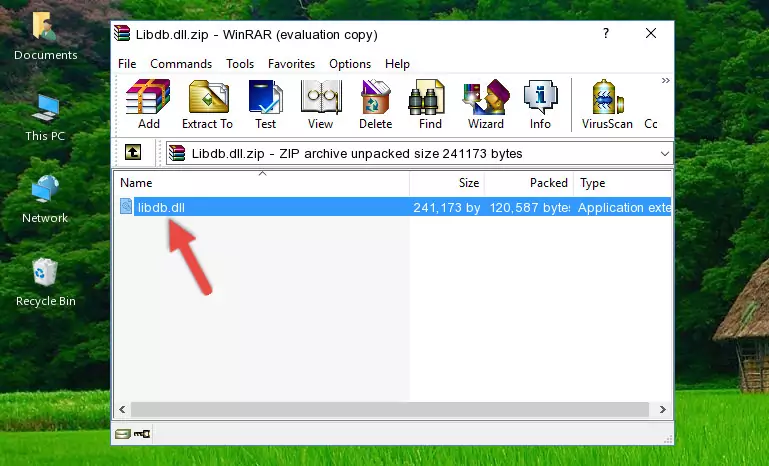Click the WinRAR title bar icon

point(122,33)
